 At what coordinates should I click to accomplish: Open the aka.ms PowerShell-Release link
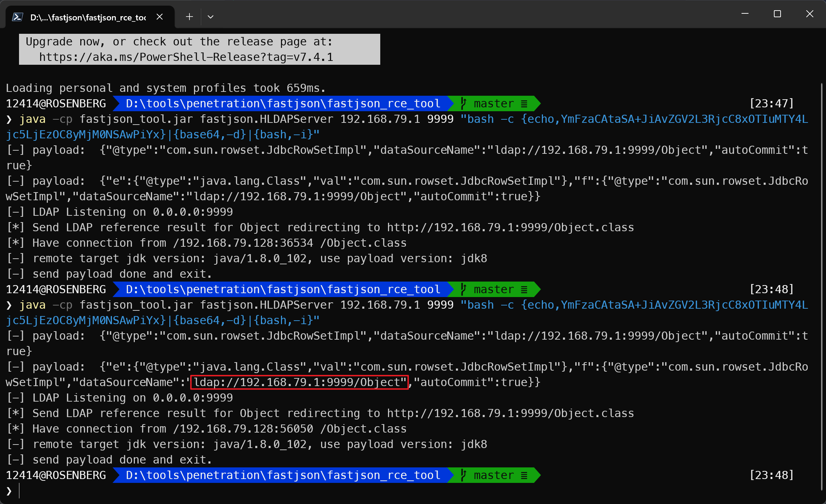(x=186, y=57)
